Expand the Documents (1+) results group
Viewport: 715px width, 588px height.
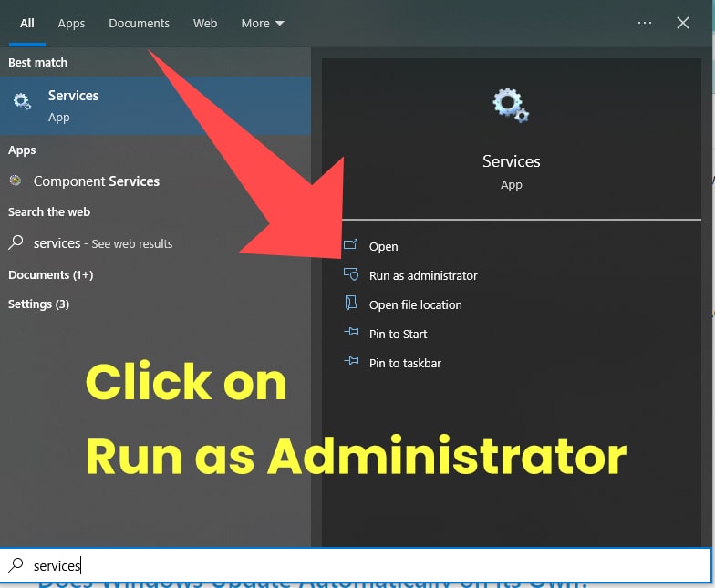point(50,274)
